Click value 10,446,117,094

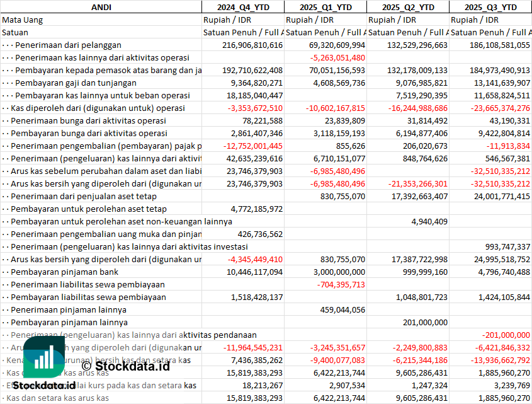254,272
